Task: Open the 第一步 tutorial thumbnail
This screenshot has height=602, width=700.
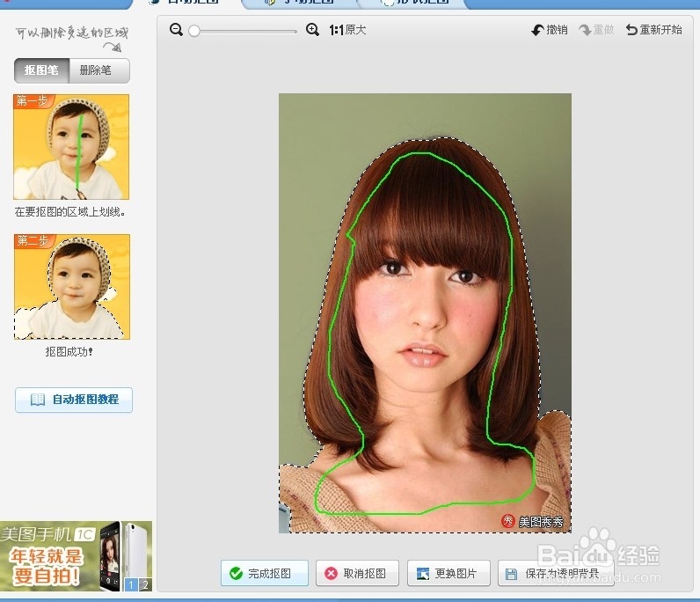Action: click(71, 147)
